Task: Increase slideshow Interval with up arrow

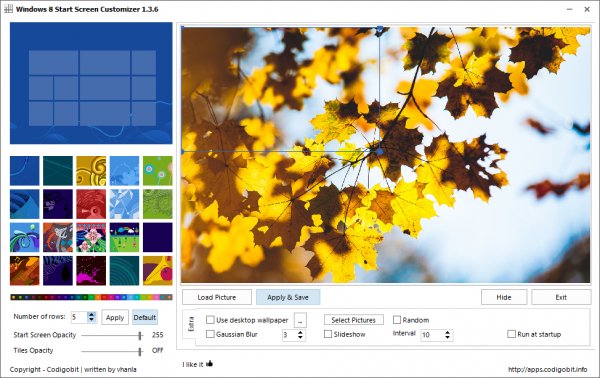Action: pyautogui.click(x=448, y=332)
